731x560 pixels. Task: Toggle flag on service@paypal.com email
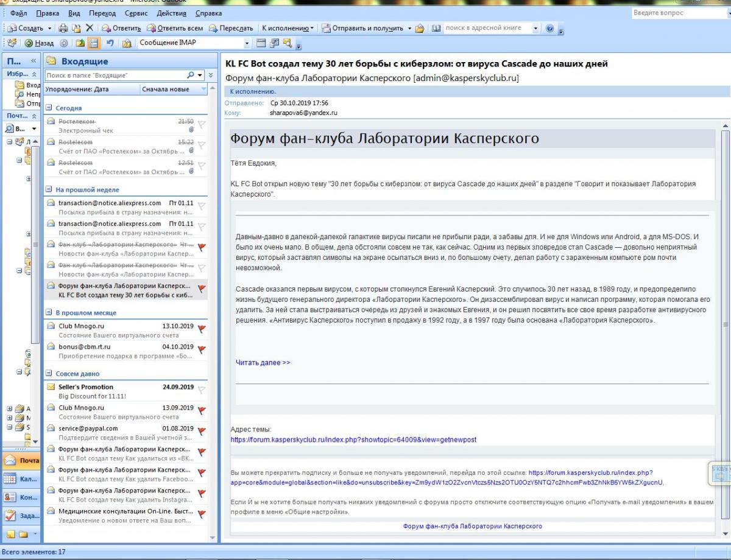(202, 430)
